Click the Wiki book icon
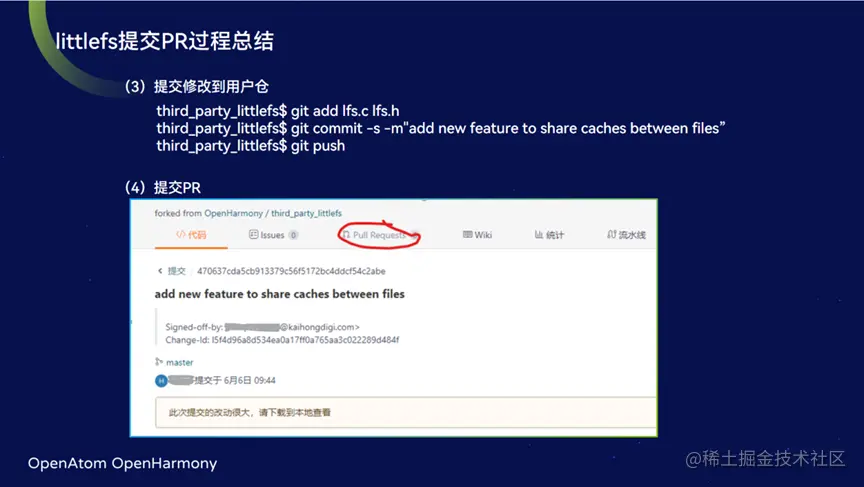The image size is (864, 487). (467, 235)
